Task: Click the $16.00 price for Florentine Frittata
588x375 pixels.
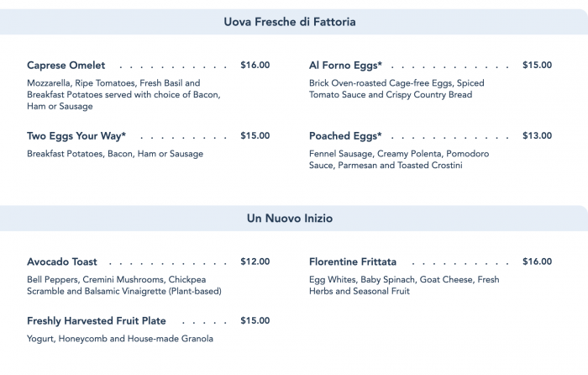Action: [537, 261]
